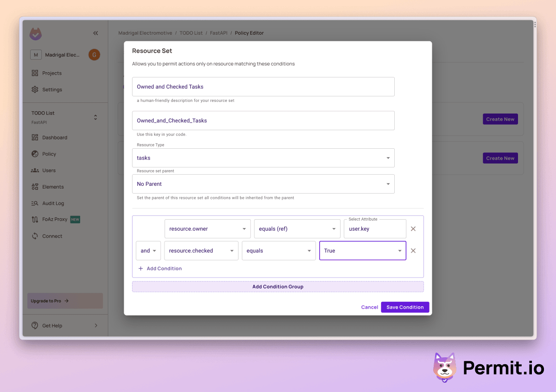Open the Audit Log icon in sidebar

click(35, 203)
